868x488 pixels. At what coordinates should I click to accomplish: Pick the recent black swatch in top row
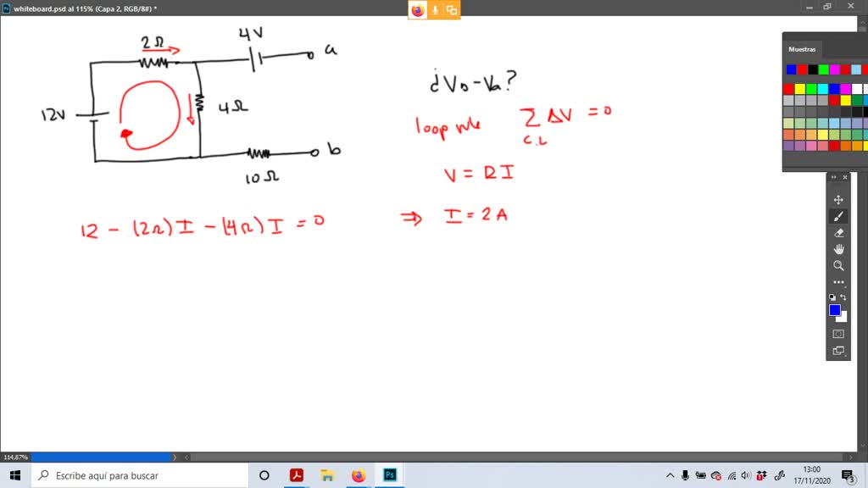click(813, 69)
